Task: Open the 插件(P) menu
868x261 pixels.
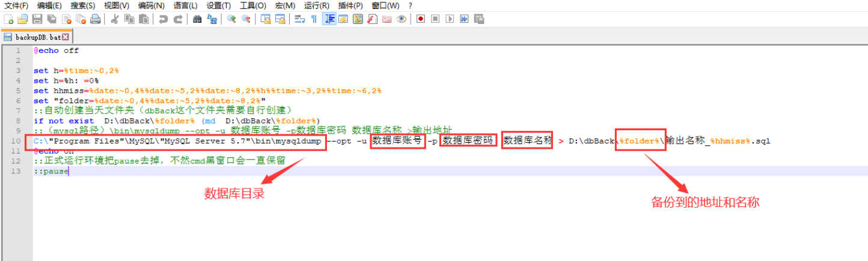Action: point(350,5)
